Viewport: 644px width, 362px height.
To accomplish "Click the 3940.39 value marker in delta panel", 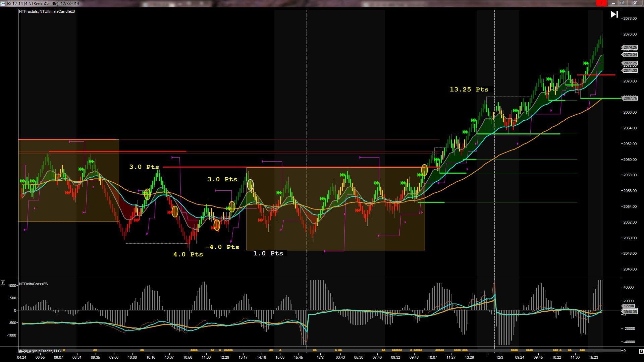I will 630,312.
